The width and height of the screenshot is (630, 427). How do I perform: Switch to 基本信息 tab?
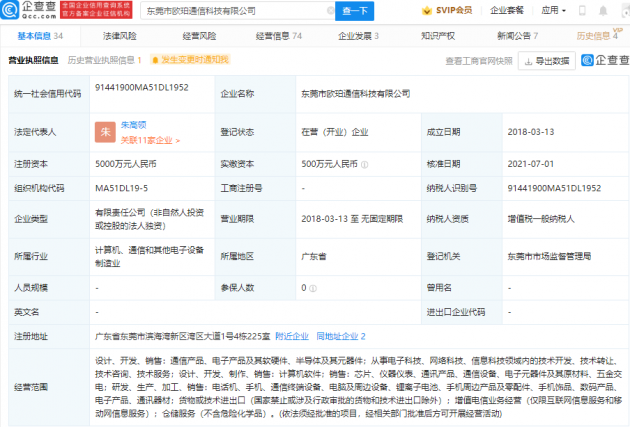(40, 36)
